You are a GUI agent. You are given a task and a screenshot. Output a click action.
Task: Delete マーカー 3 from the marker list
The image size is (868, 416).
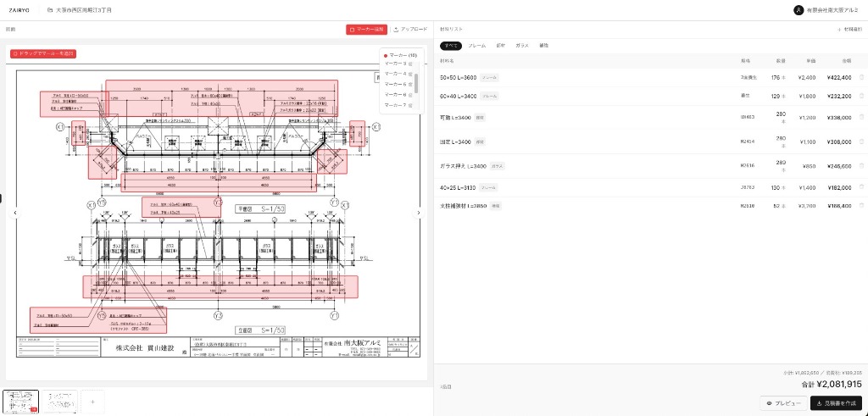(x=411, y=64)
